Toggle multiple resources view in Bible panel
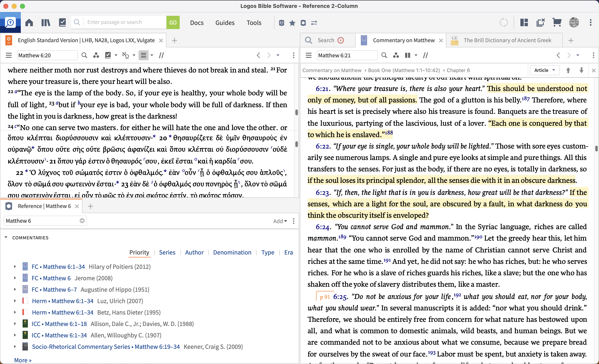The image size is (599, 364). pos(144,55)
